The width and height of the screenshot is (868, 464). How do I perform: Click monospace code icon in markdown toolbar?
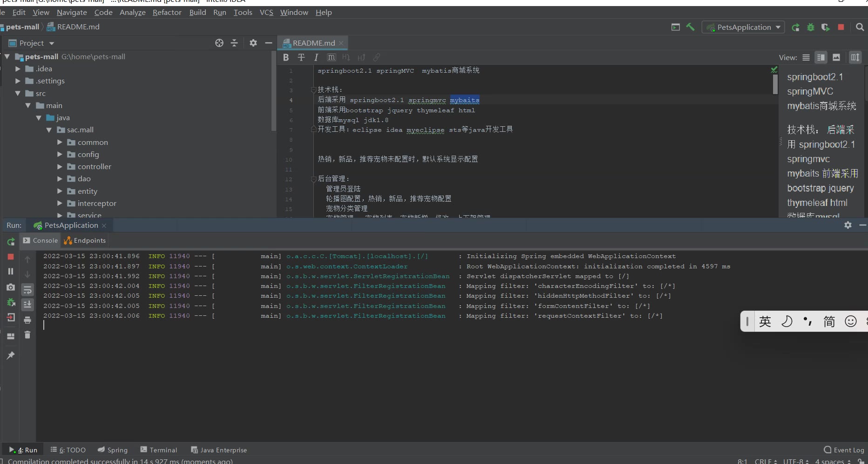pos(331,57)
